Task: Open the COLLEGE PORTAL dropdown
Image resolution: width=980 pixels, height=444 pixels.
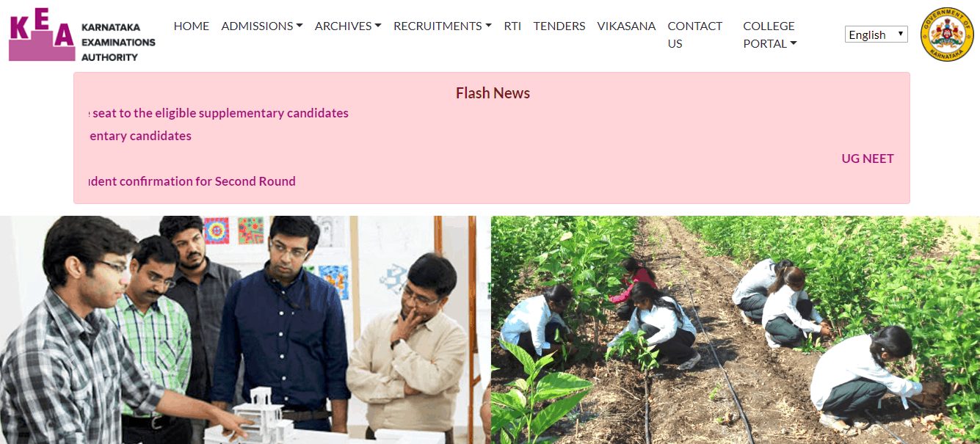Action: click(770, 34)
